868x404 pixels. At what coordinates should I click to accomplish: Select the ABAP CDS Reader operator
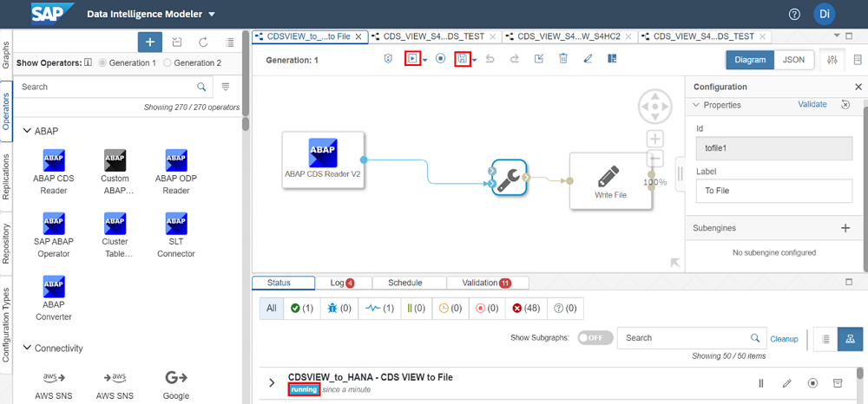tap(54, 172)
